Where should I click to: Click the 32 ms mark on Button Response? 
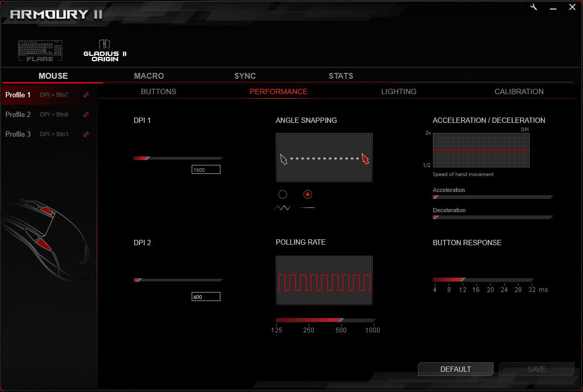532,289
